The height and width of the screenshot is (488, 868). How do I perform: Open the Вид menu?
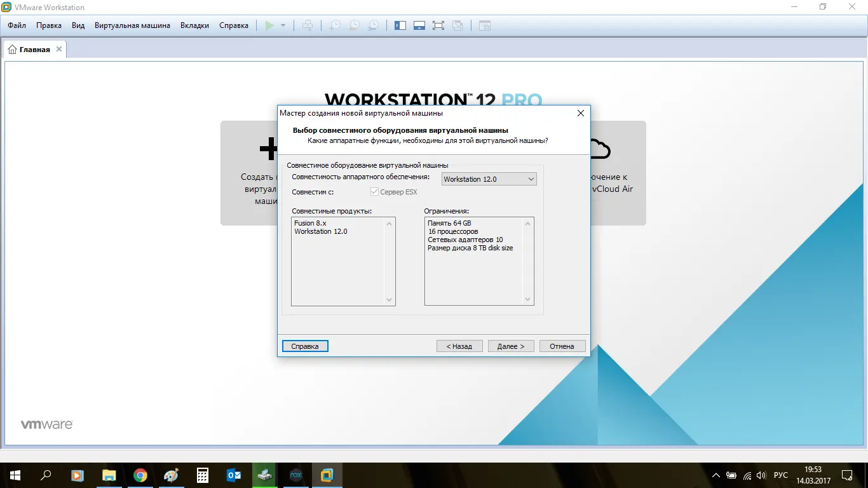pos(78,25)
